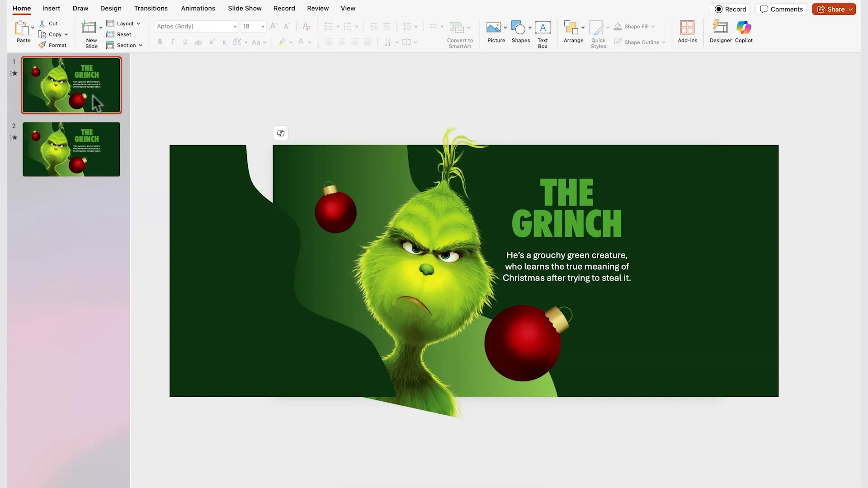Open the Insert tab
Screen dimensions: 868x488
coord(51,9)
